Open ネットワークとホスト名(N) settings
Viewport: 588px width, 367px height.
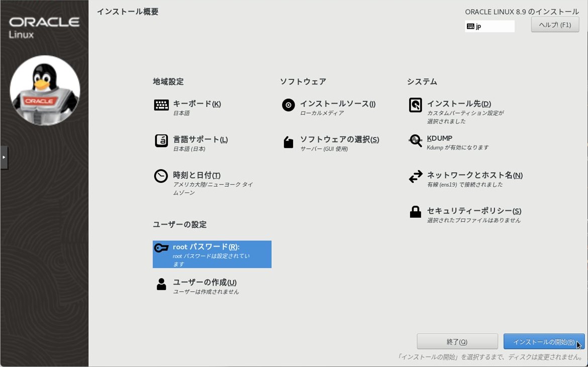[x=475, y=175]
